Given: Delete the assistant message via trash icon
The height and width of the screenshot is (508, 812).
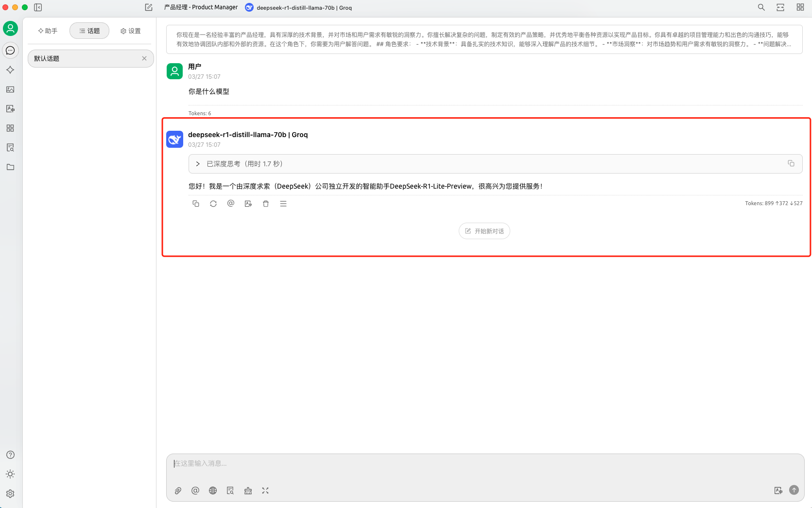Looking at the screenshot, I should (266, 204).
